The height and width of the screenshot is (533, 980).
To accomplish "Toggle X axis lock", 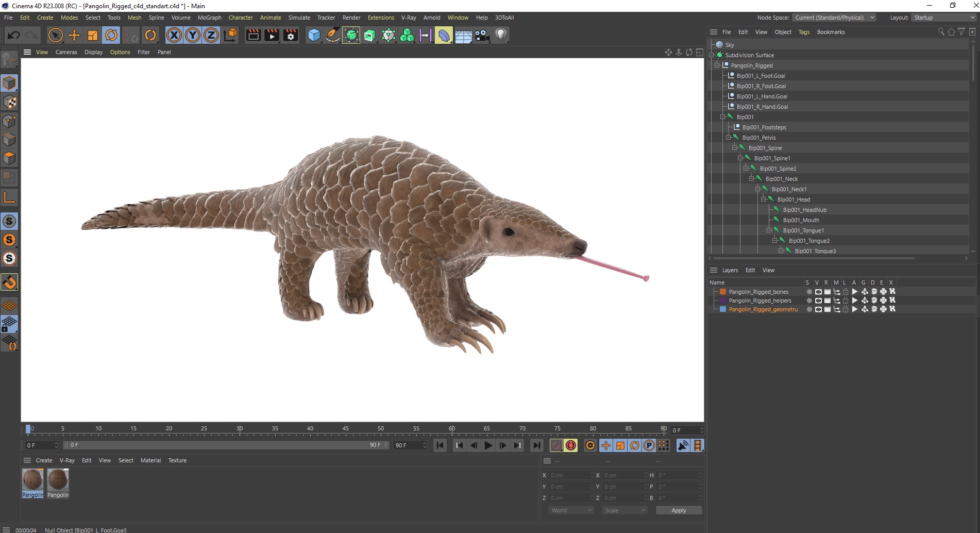I will pos(174,35).
